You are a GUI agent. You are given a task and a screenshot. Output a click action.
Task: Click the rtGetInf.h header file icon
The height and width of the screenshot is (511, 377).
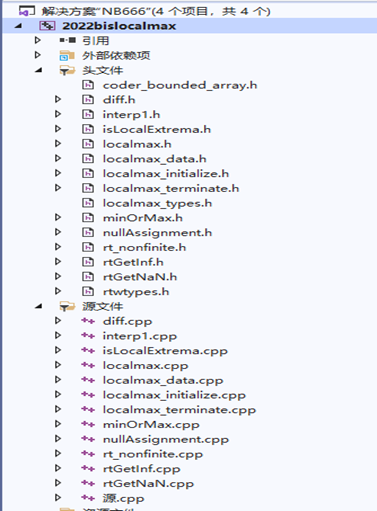[x=88, y=262]
